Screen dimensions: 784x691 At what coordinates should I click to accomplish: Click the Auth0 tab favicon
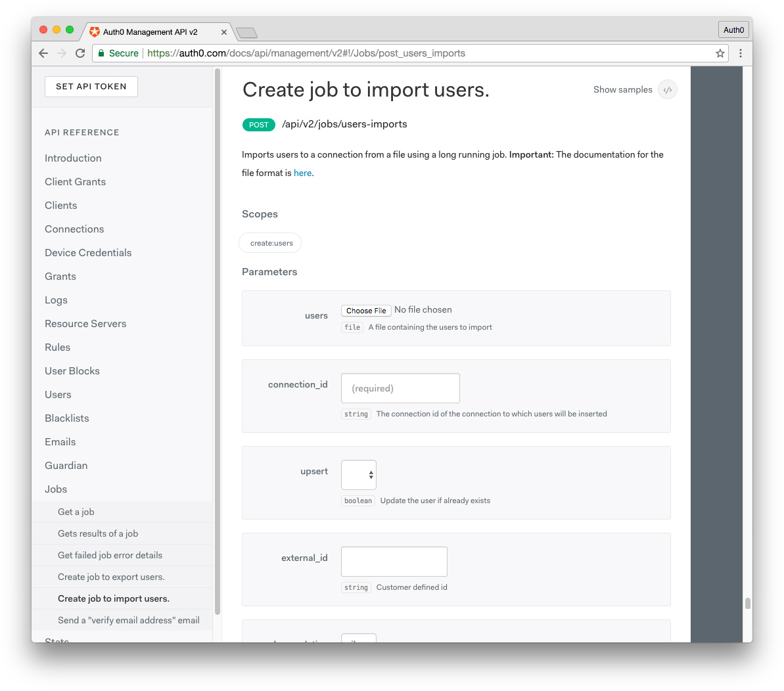point(95,32)
